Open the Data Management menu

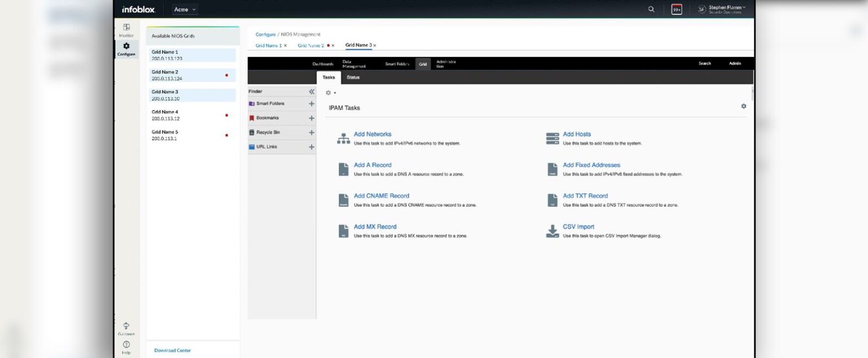tap(353, 64)
